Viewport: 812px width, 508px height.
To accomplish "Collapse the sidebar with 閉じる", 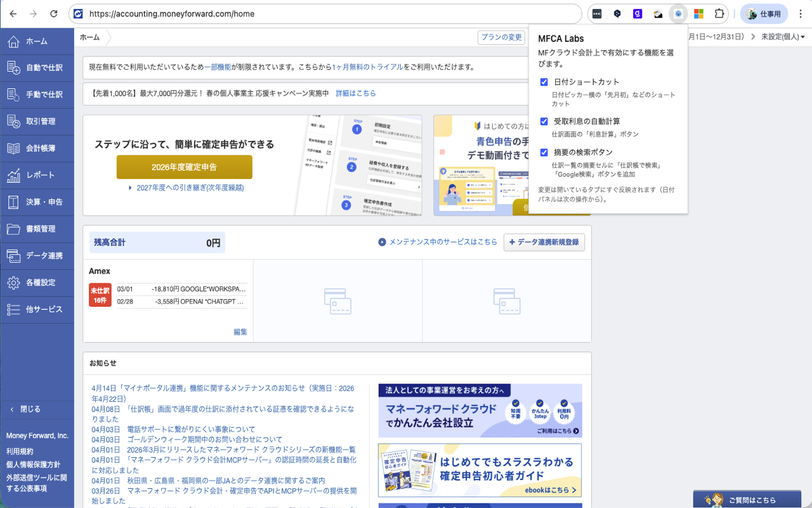I will click(x=25, y=409).
